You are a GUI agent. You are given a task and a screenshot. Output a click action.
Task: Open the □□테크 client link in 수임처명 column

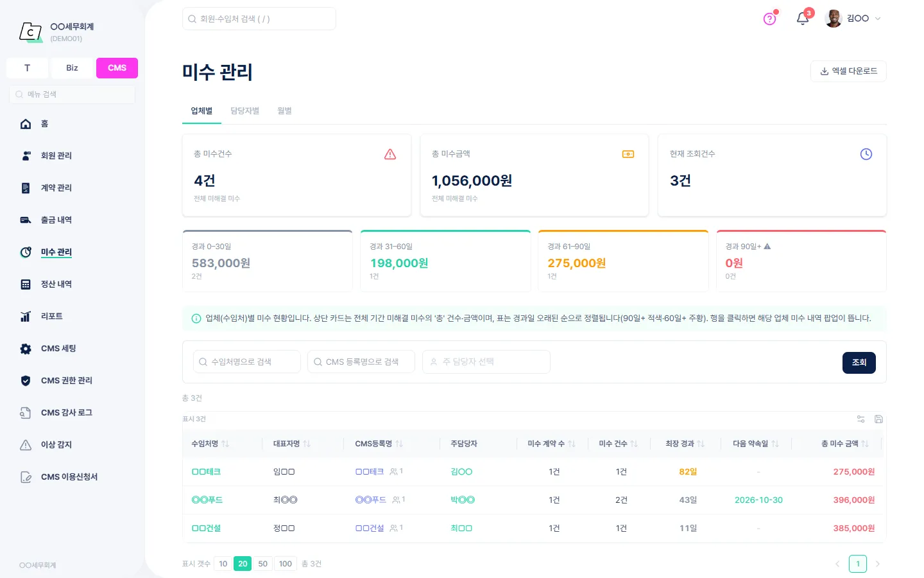[206, 472]
